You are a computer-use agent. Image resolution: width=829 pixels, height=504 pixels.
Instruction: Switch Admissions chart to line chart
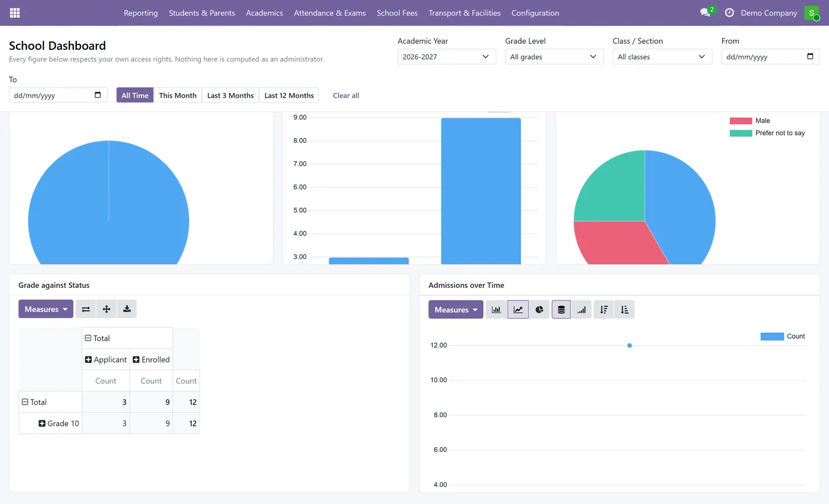tap(518, 310)
